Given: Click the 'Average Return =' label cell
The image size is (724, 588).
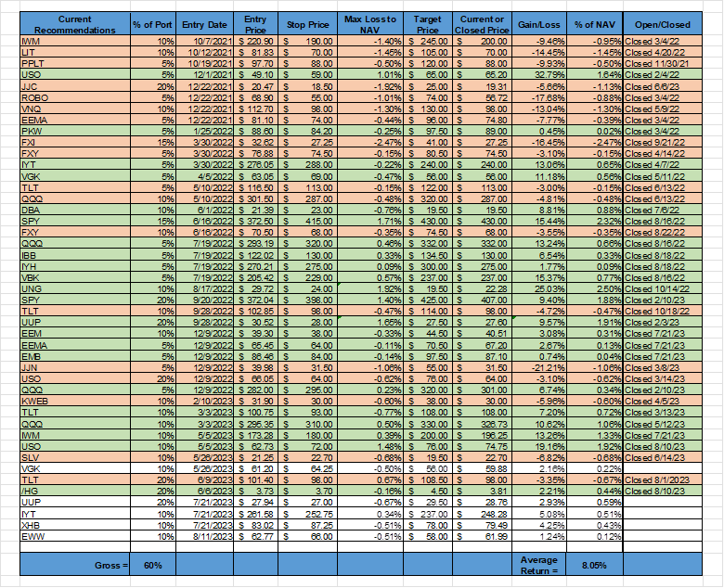Looking at the screenshot, I should [539, 565].
